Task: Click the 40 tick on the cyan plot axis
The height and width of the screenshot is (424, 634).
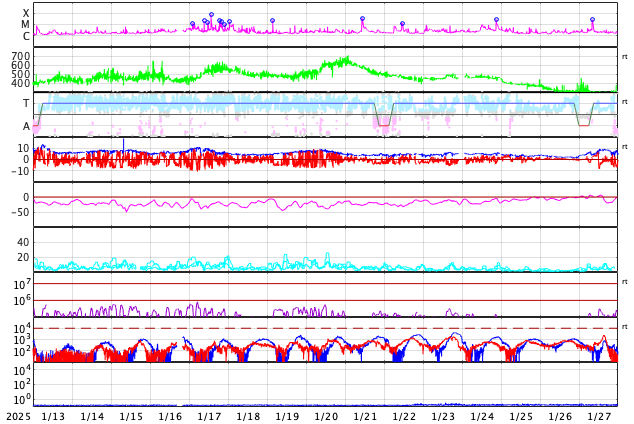Action: coord(23,242)
